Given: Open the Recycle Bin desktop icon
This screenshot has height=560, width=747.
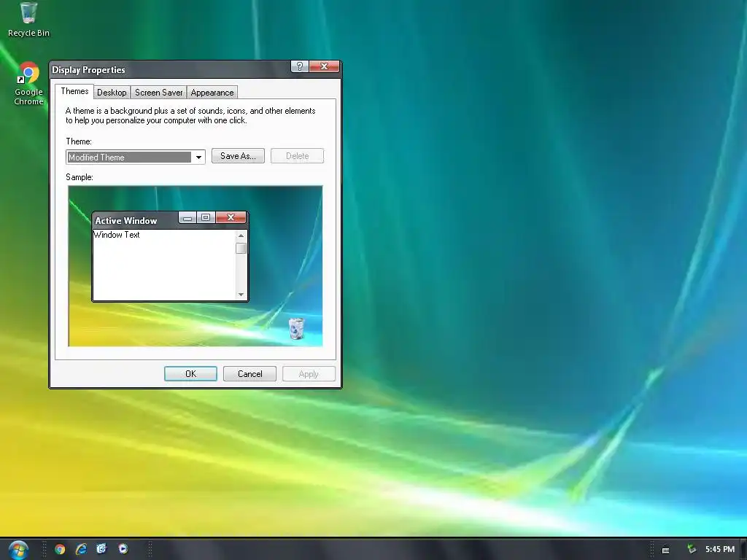Looking at the screenshot, I should (28, 19).
